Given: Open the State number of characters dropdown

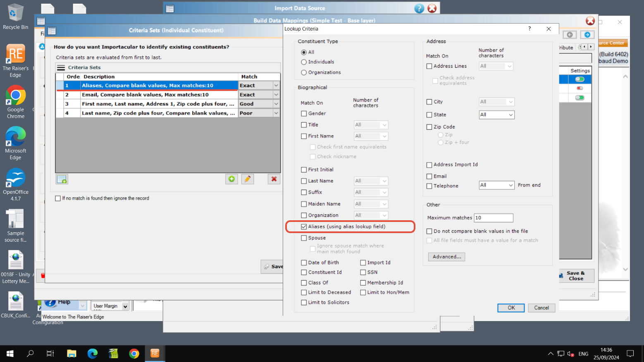Looking at the screenshot, I should tap(511, 115).
